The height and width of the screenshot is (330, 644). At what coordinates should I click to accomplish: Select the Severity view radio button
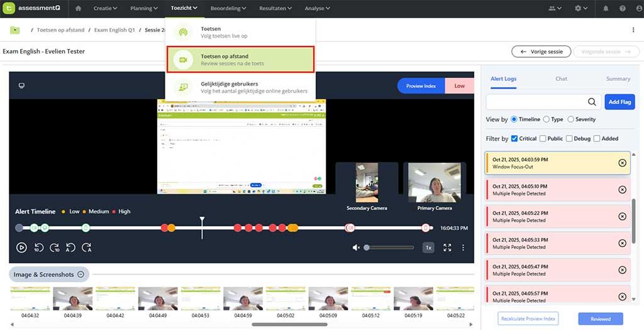570,119
